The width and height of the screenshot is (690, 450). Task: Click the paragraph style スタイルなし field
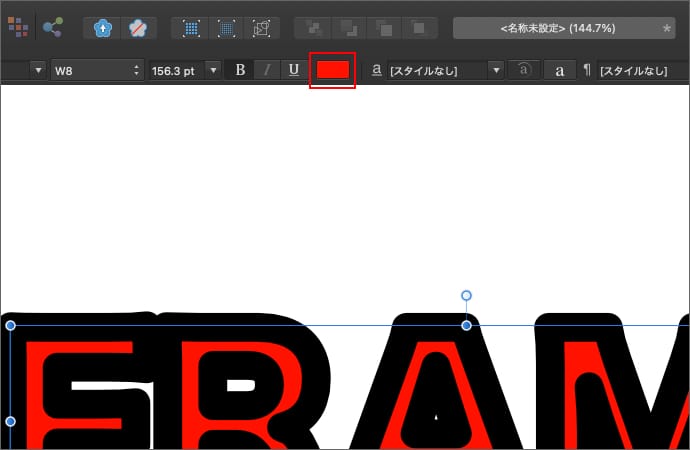640,70
